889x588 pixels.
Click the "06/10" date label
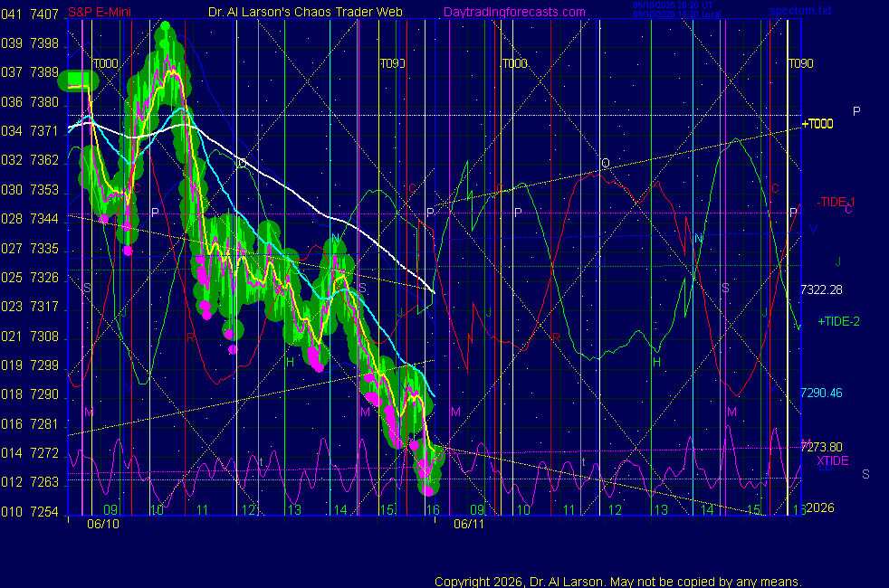point(103,524)
